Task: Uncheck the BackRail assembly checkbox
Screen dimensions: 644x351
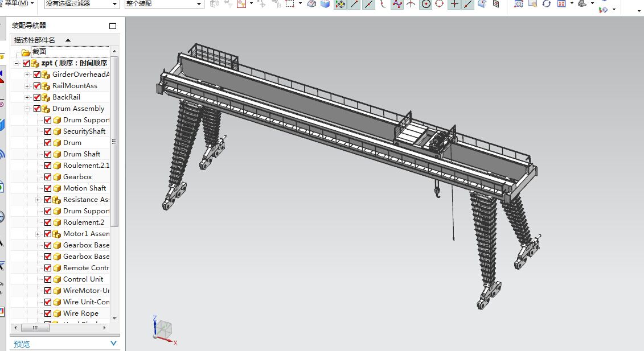Action: pyautogui.click(x=37, y=97)
